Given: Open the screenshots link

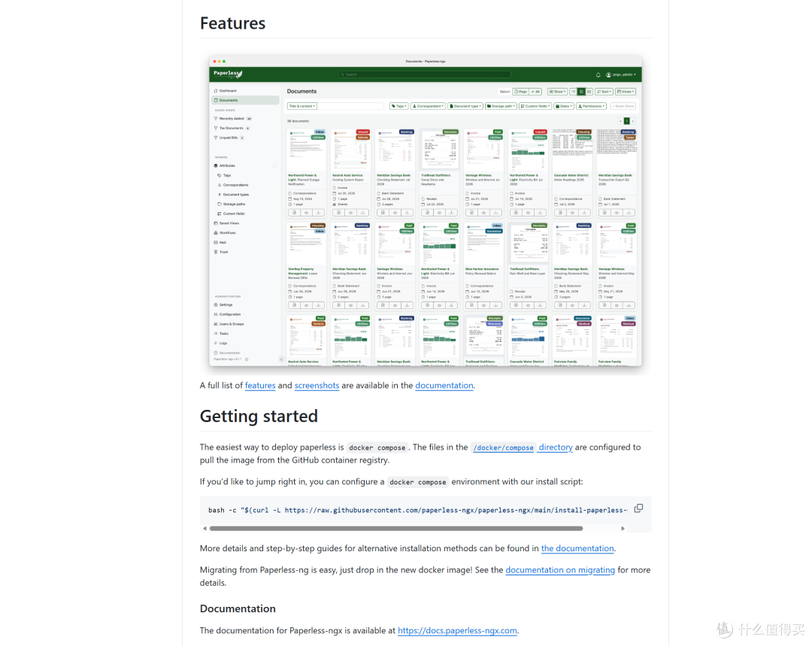Looking at the screenshot, I should click(x=317, y=386).
